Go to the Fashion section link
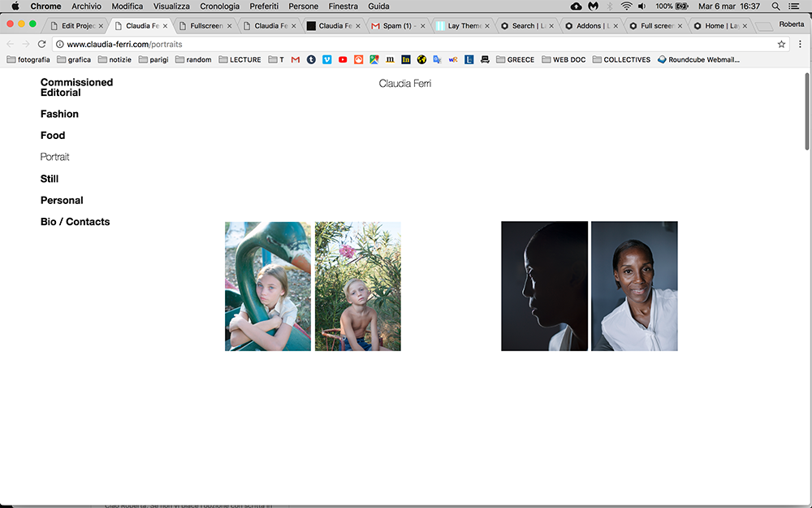 [59, 114]
